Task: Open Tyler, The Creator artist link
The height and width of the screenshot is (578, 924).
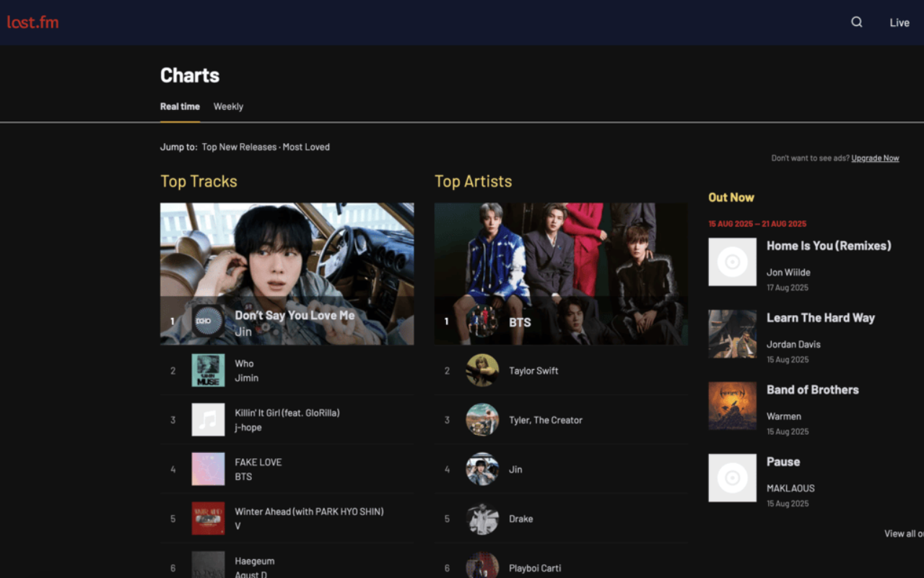Action: [546, 420]
